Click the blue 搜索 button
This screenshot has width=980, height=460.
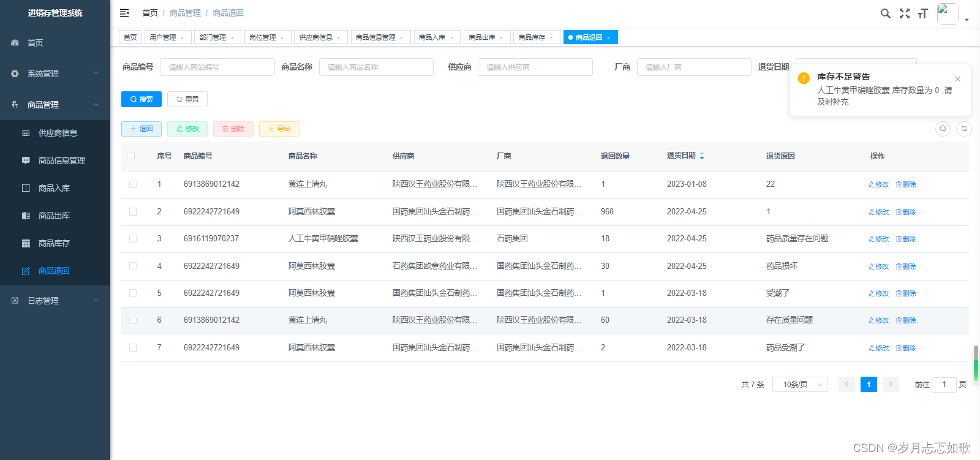(141, 99)
